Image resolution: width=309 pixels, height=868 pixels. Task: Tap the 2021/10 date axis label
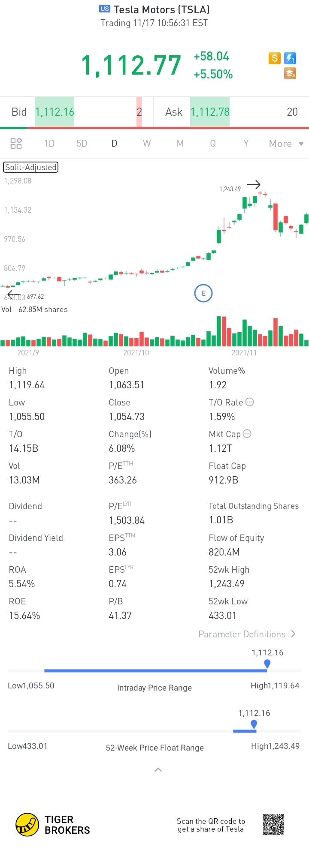click(x=136, y=352)
